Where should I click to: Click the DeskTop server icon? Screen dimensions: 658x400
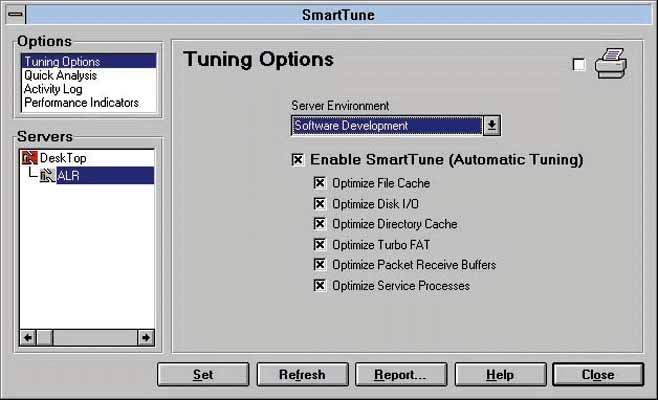[29, 158]
